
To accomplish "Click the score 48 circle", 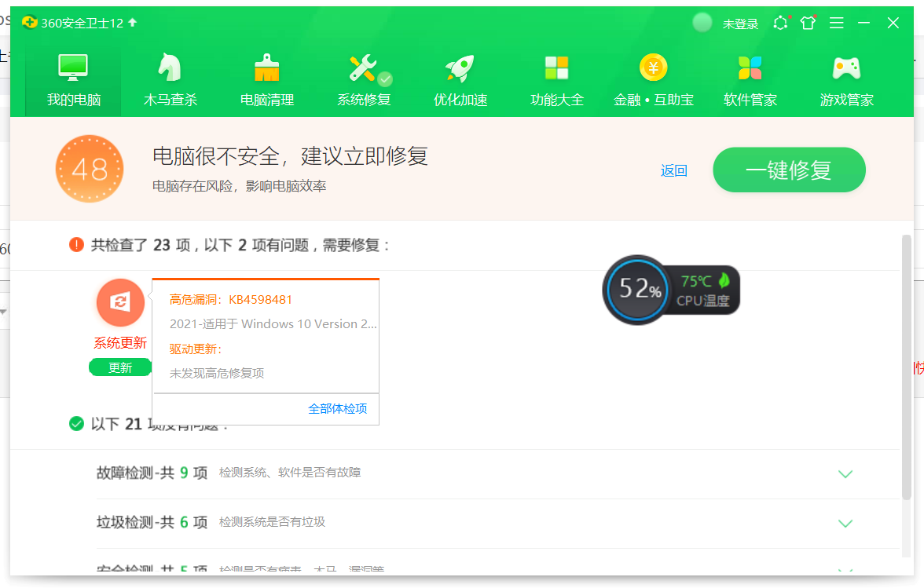I will point(90,169).
